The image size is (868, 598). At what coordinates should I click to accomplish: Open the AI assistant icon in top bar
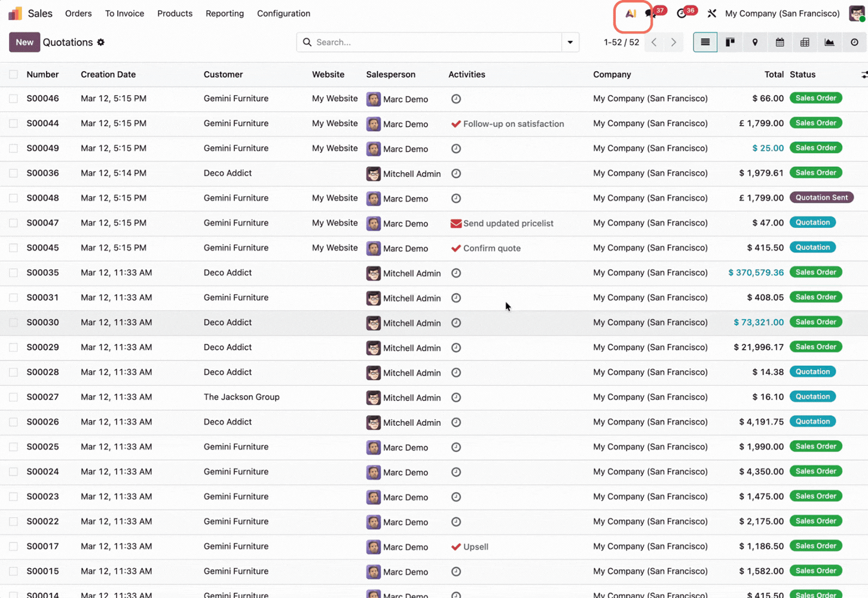(631, 14)
